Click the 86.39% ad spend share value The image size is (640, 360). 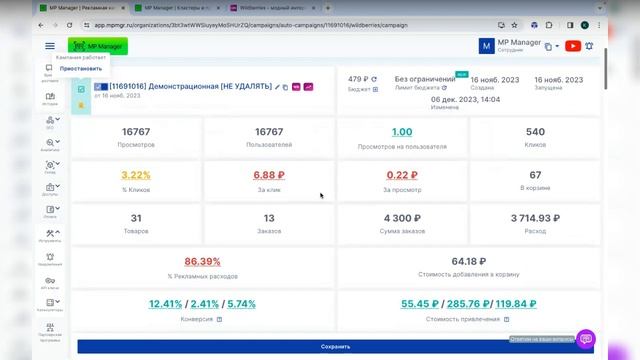pos(202,262)
